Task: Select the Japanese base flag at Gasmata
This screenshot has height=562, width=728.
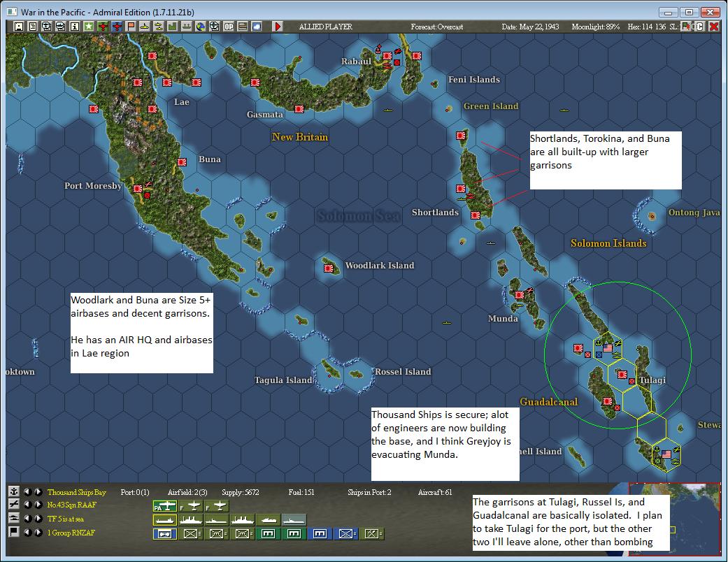Action: [x=299, y=108]
